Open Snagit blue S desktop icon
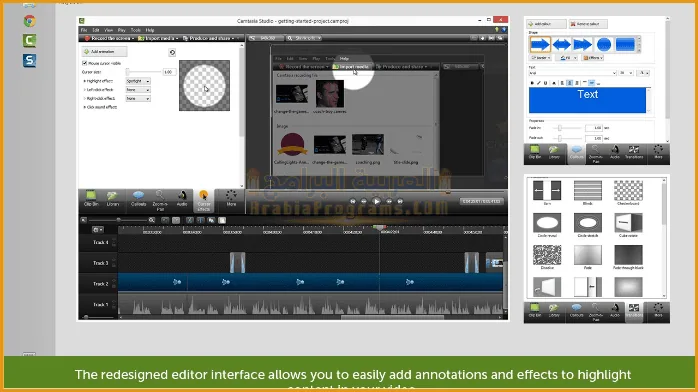Screen dimensions: 698x392 tap(29, 60)
